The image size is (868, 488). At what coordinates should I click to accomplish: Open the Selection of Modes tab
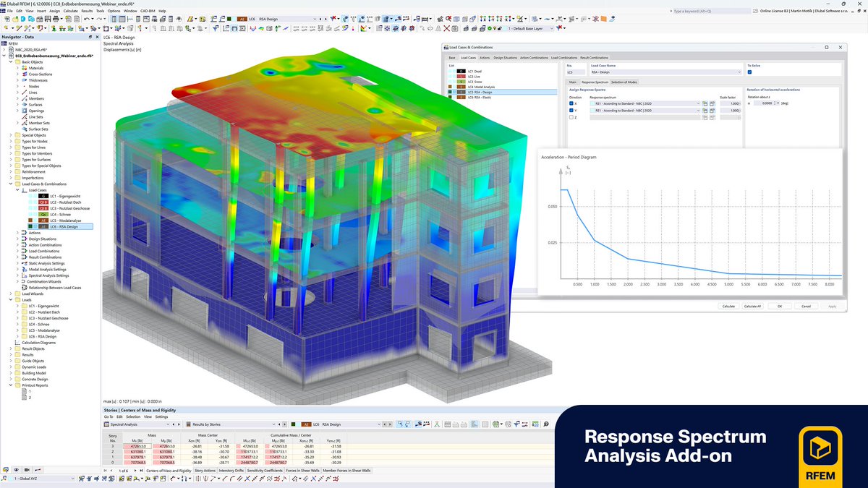624,82
